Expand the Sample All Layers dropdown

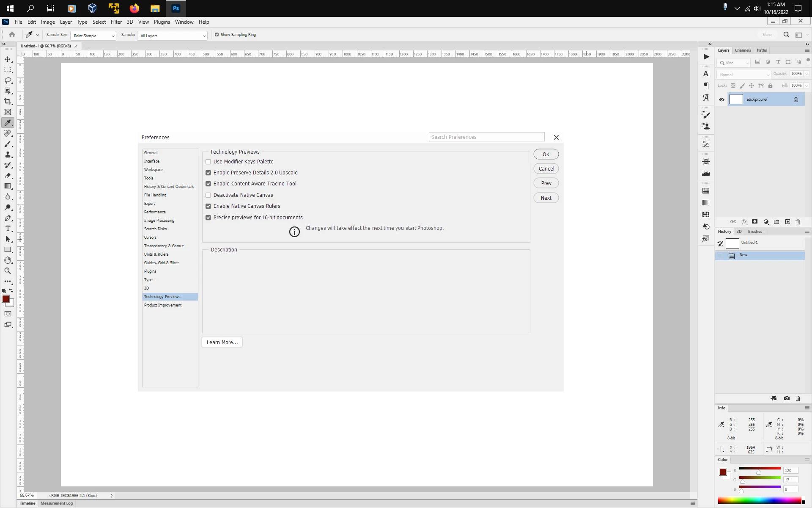(x=173, y=36)
